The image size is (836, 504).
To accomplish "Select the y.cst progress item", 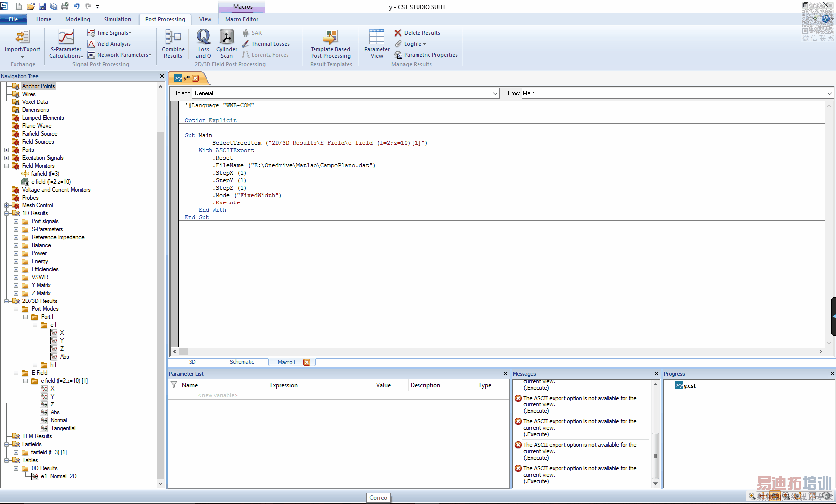I will [686, 386].
